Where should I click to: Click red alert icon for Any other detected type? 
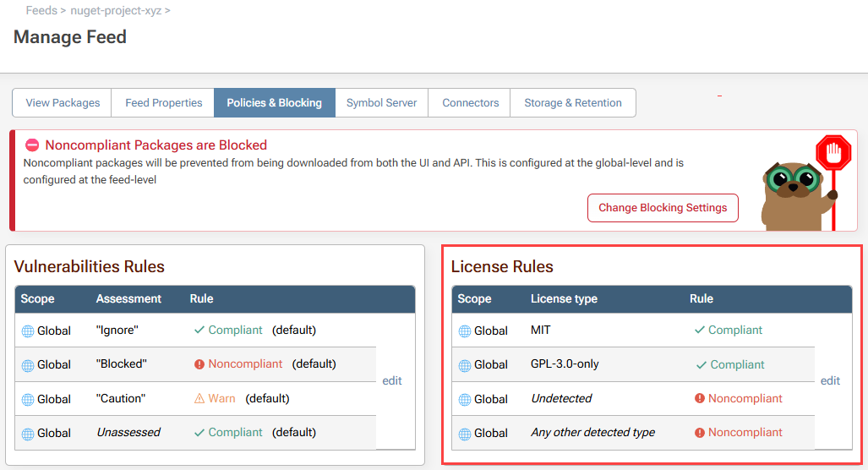[699, 433]
